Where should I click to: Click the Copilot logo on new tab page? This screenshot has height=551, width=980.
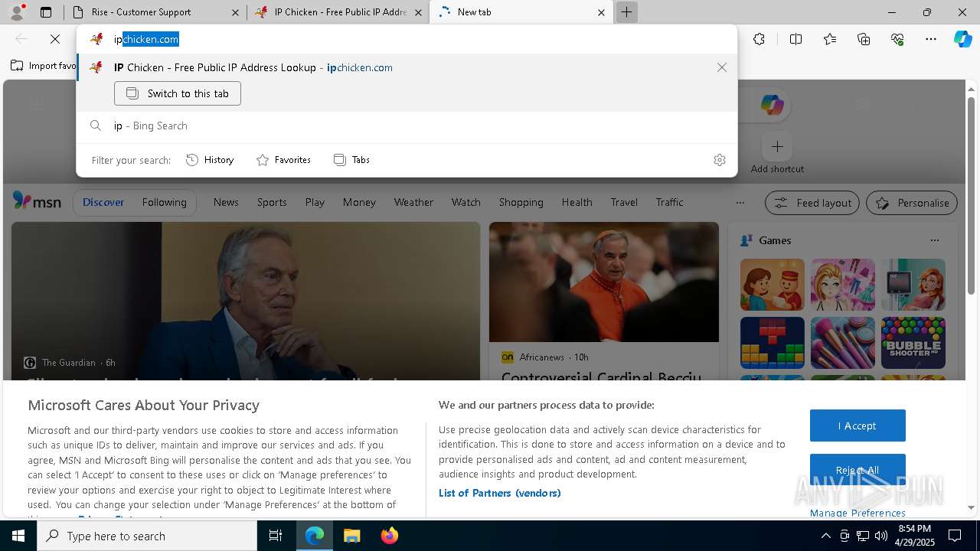[x=772, y=106]
